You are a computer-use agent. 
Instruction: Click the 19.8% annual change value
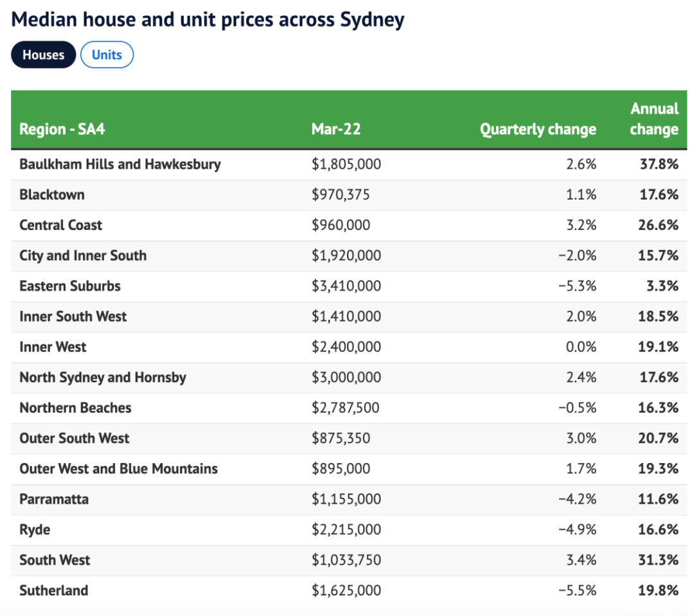[x=658, y=591]
